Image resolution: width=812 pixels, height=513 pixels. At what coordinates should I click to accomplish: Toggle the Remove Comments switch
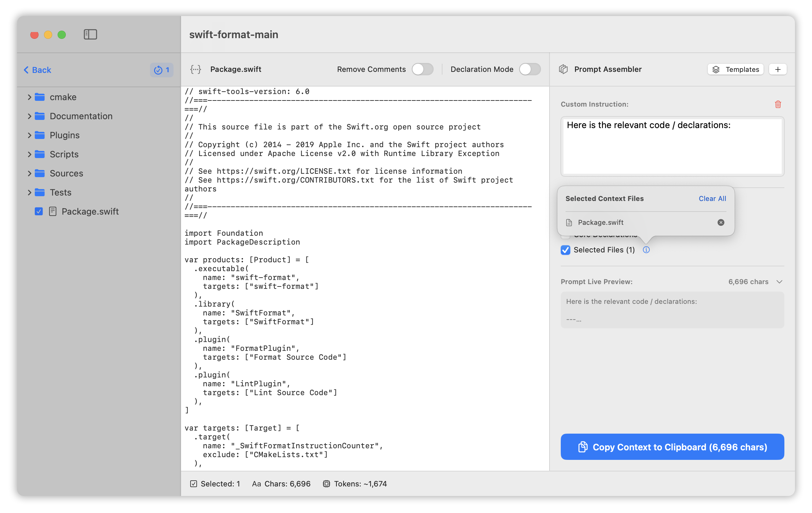pyautogui.click(x=422, y=69)
